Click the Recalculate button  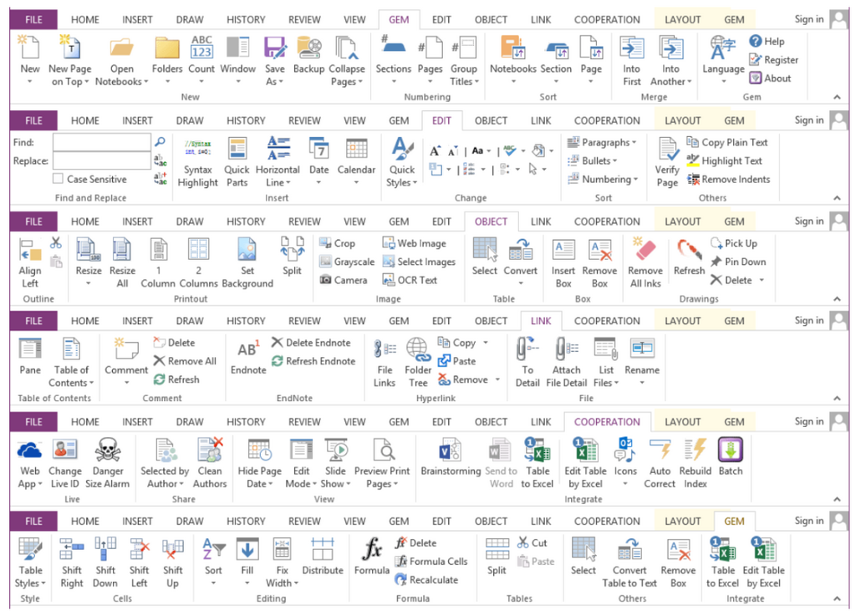pyautogui.click(x=426, y=579)
